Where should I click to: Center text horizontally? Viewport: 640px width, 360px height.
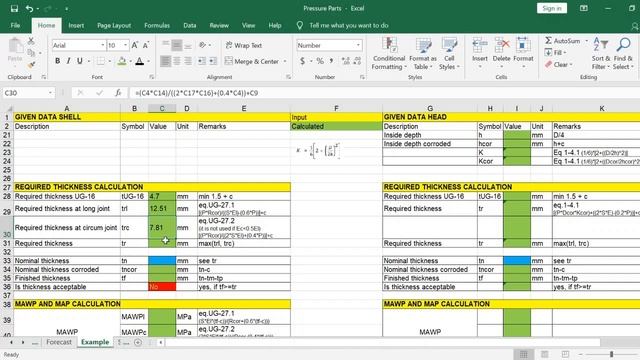tap(177, 61)
